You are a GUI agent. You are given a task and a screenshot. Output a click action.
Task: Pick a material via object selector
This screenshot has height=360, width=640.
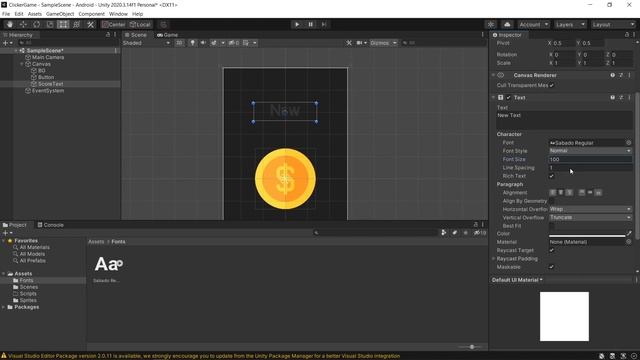coord(629,242)
